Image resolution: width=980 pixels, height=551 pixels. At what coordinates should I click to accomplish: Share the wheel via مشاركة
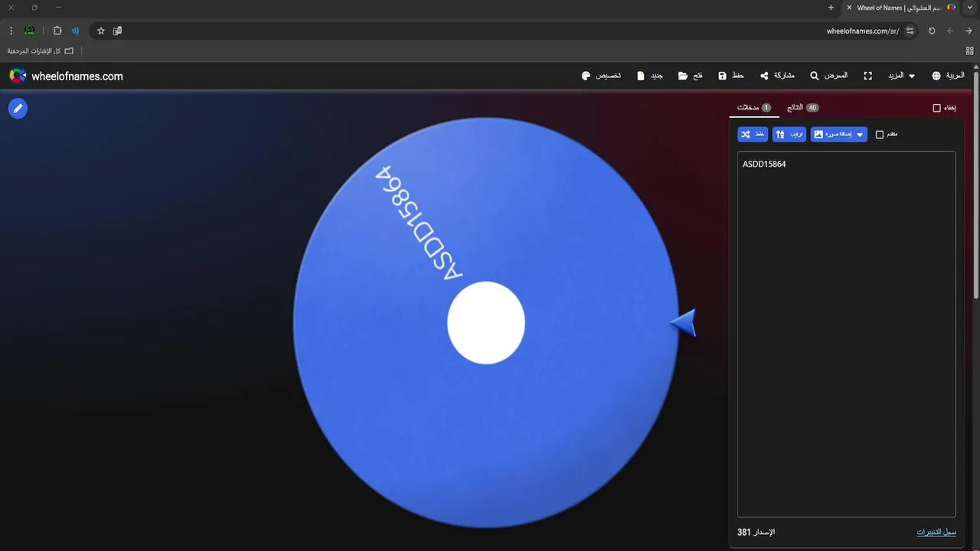pyautogui.click(x=777, y=76)
